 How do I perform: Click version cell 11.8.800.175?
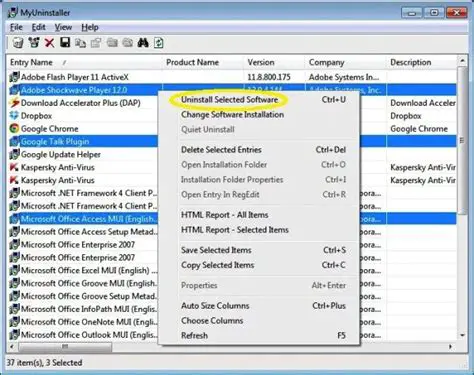(269, 77)
